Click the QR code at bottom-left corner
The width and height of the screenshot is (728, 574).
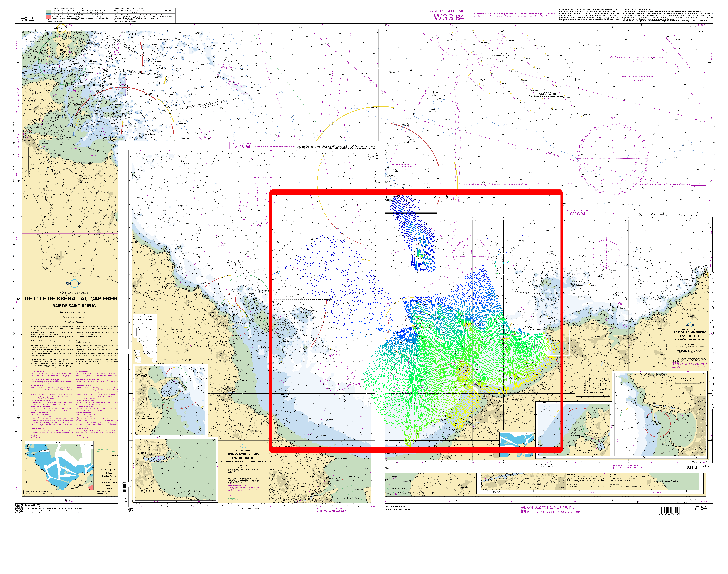pos(19,508)
